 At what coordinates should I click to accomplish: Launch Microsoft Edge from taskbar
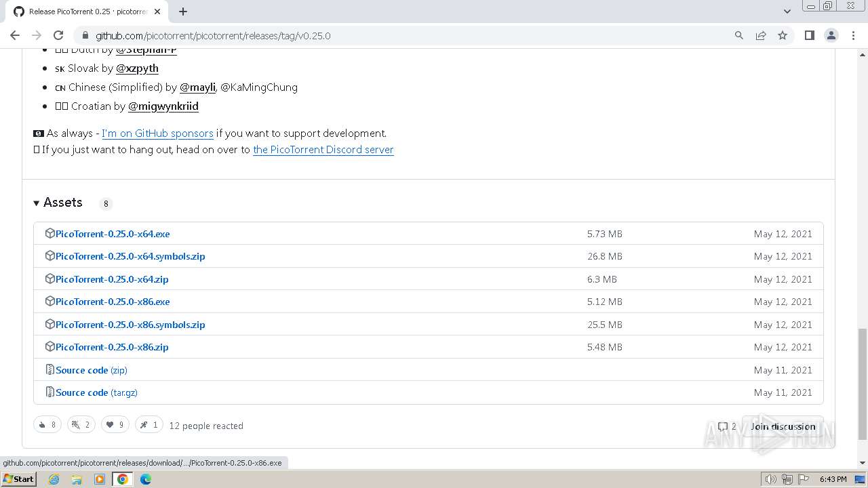click(146, 479)
